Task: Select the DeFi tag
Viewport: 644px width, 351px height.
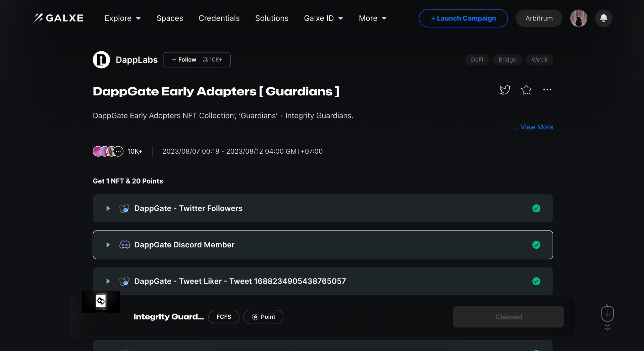Action: point(477,60)
